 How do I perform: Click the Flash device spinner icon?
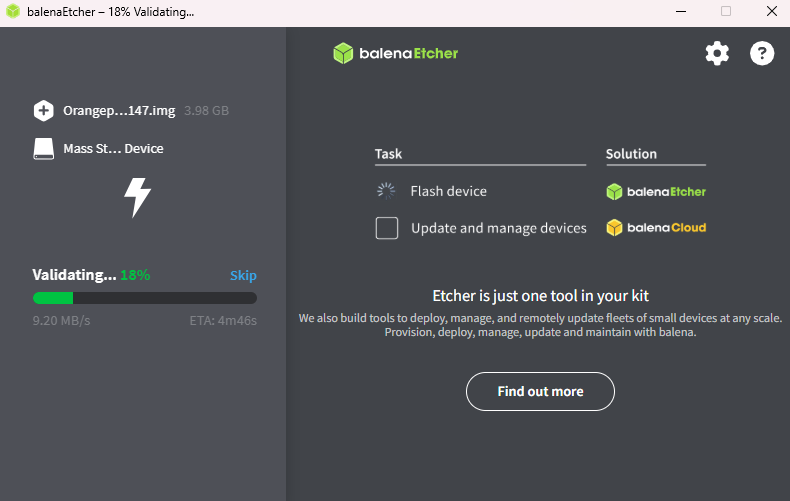coord(386,191)
